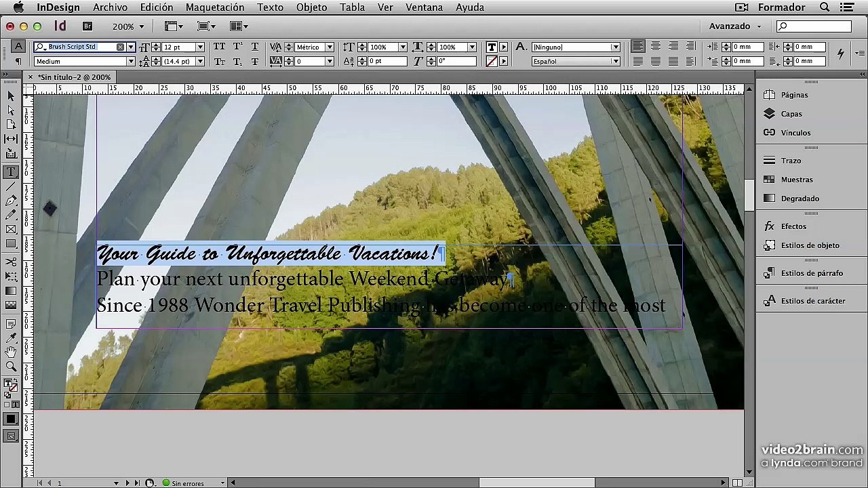The height and width of the screenshot is (488, 868).
Task: Click the Quick Apply lightning icon
Action: [x=841, y=54]
